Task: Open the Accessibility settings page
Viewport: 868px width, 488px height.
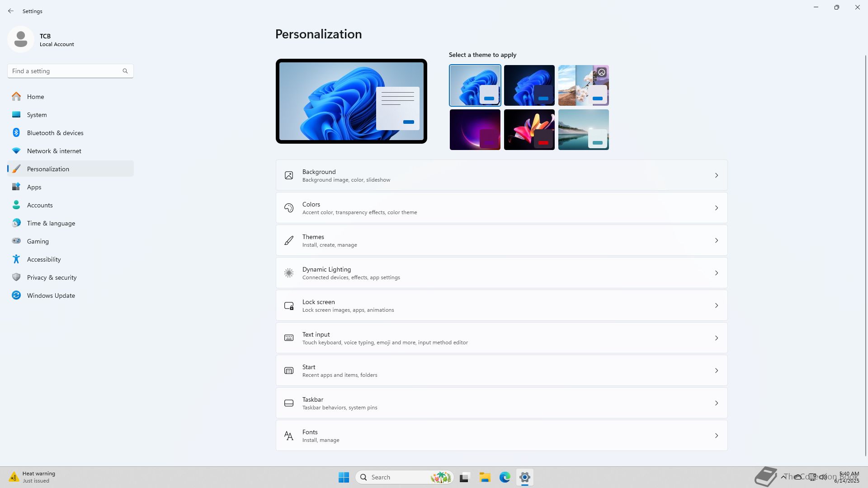Action: [x=43, y=259]
